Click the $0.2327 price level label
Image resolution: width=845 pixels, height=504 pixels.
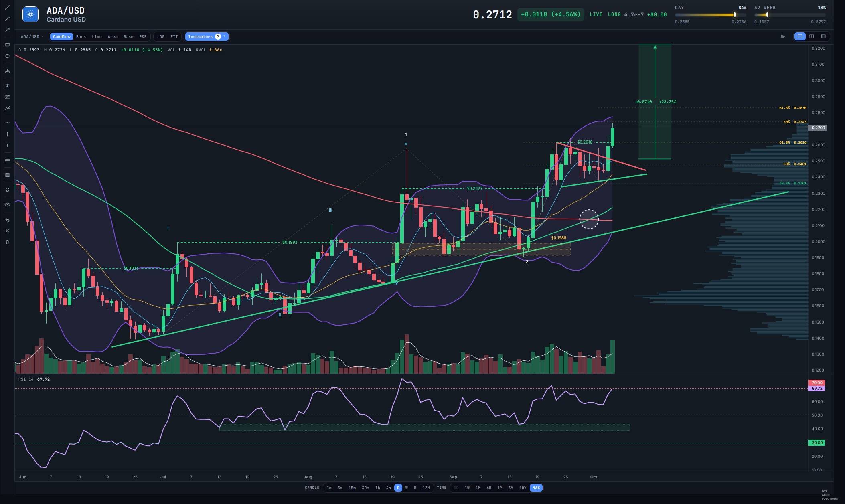[474, 188]
